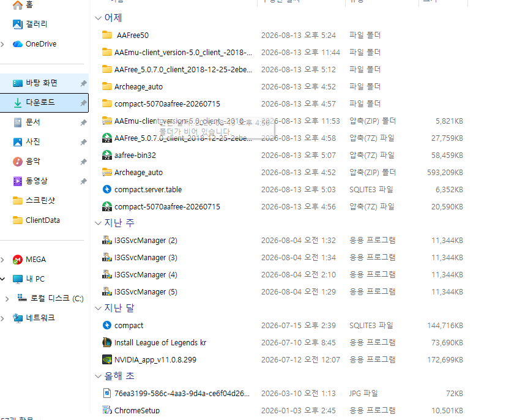Click the 58,459KB size cell
Viewport: 517px width, 420px height.
[x=447, y=155]
